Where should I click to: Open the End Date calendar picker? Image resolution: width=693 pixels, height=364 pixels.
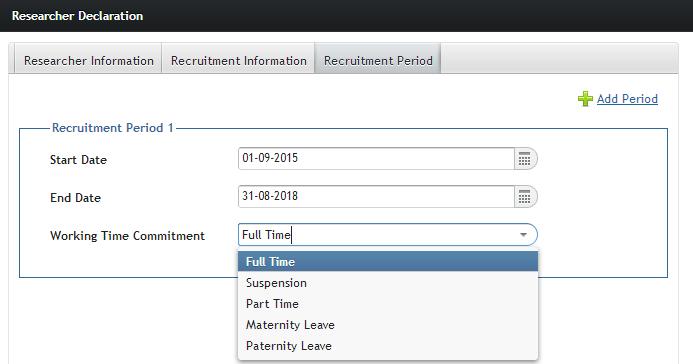[x=525, y=197]
